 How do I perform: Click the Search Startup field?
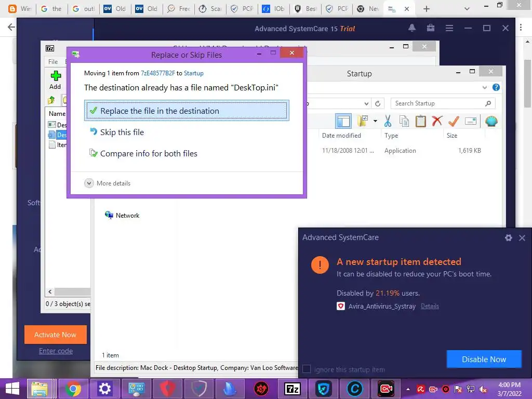click(x=443, y=103)
